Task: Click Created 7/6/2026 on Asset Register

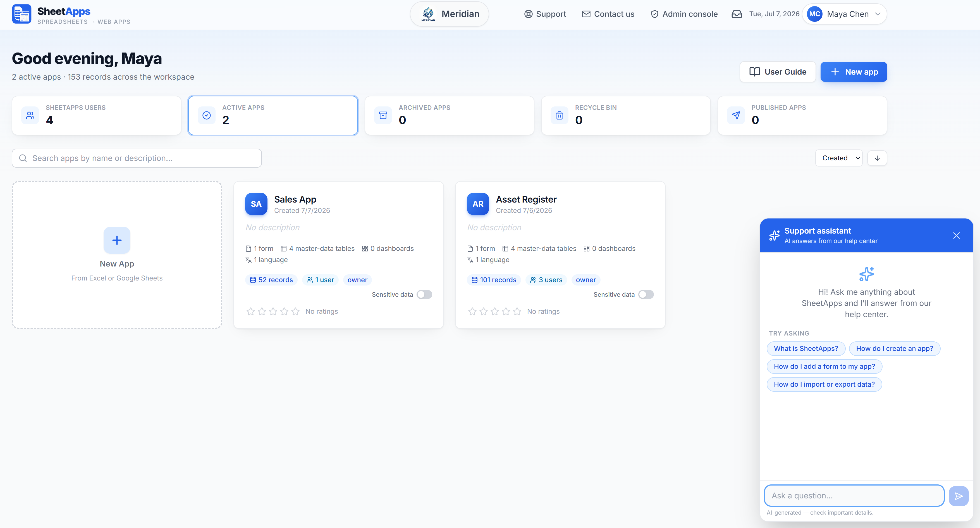Action: 524,211
